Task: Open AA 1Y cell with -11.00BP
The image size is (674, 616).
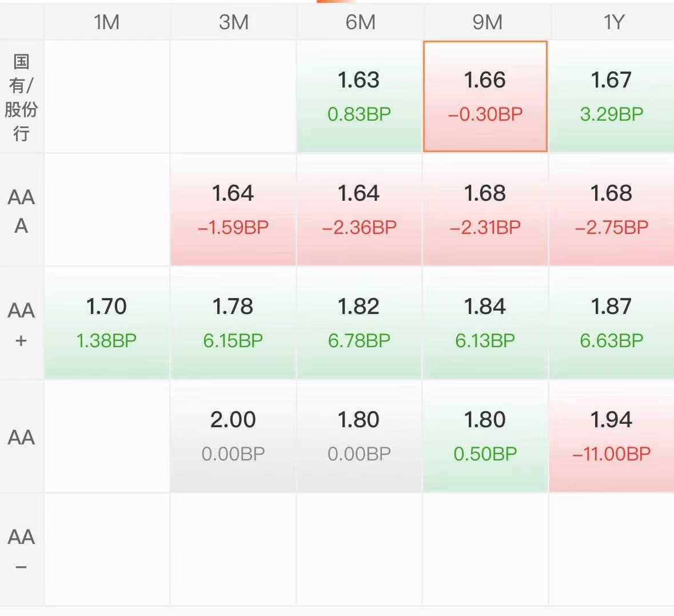Action: (612, 436)
